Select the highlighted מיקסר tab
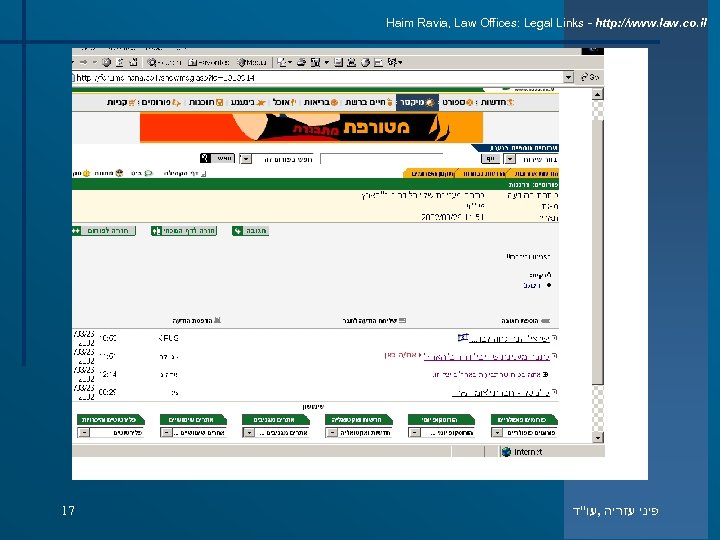Image resolution: width=720 pixels, height=540 pixels. click(417, 102)
